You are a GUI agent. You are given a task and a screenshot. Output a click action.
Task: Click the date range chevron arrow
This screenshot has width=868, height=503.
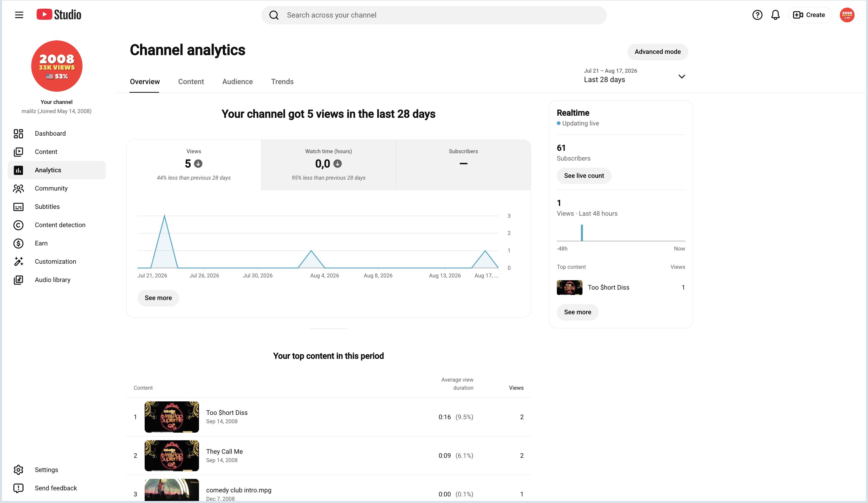coord(682,76)
